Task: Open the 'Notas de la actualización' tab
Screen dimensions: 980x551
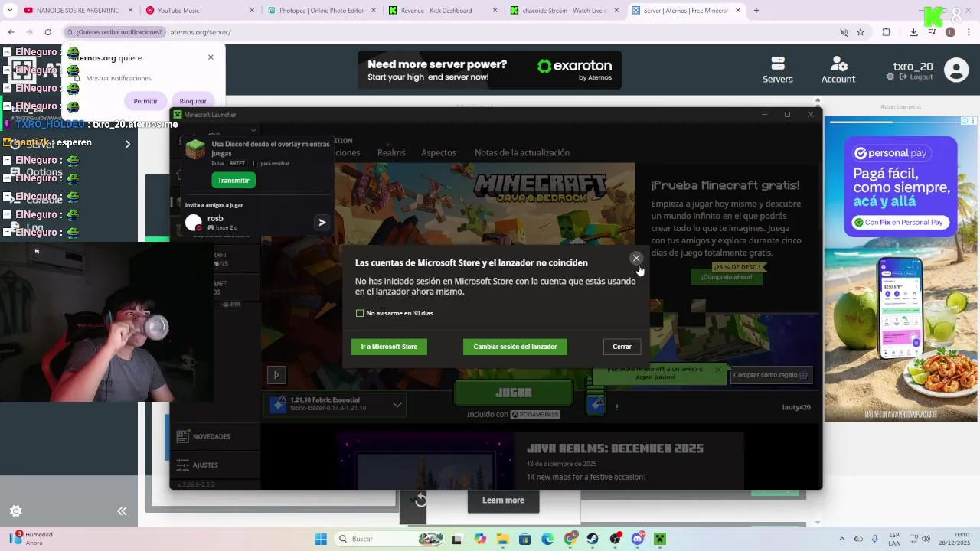Action: (x=522, y=152)
